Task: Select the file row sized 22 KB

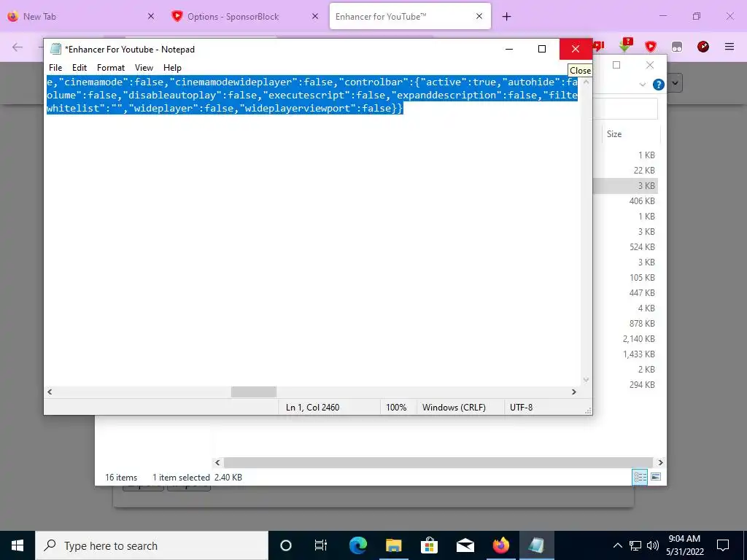Action: tap(626, 171)
